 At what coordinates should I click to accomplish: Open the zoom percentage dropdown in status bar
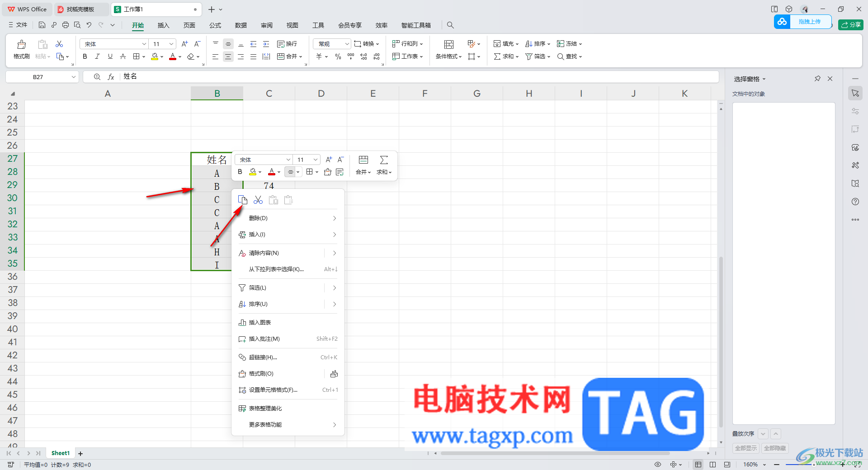point(764,465)
